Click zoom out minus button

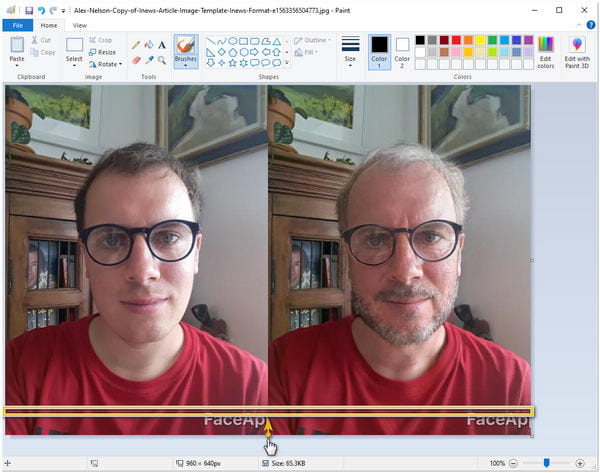(x=514, y=463)
